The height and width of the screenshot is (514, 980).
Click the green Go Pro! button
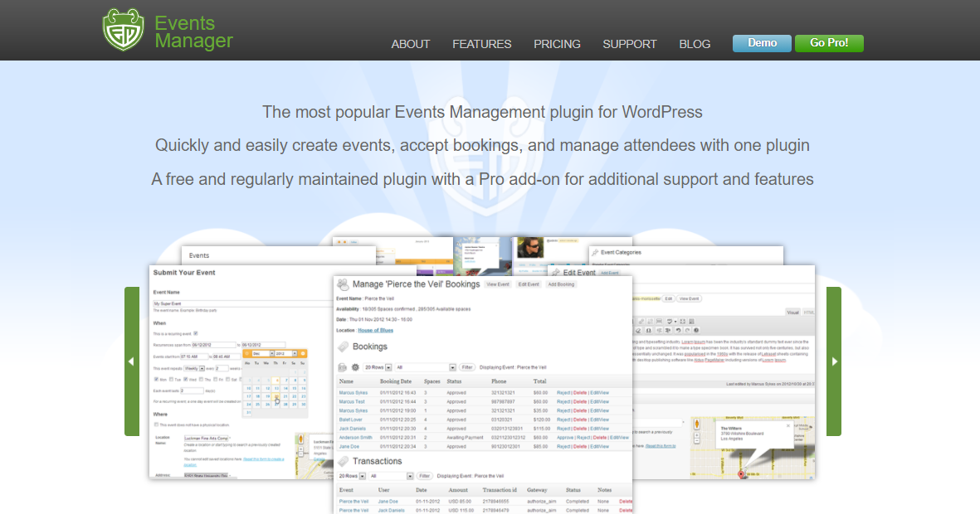click(829, 43)
